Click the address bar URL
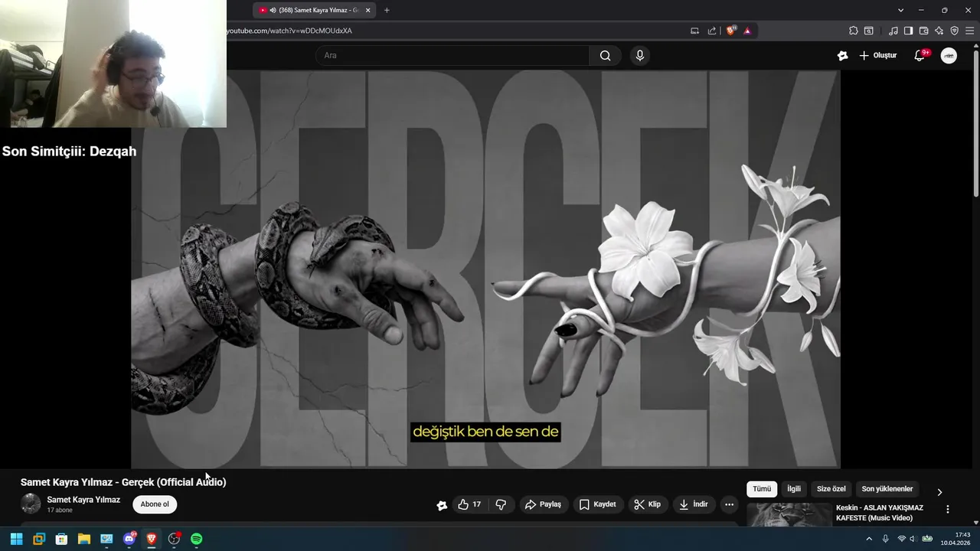 [289, 31]
